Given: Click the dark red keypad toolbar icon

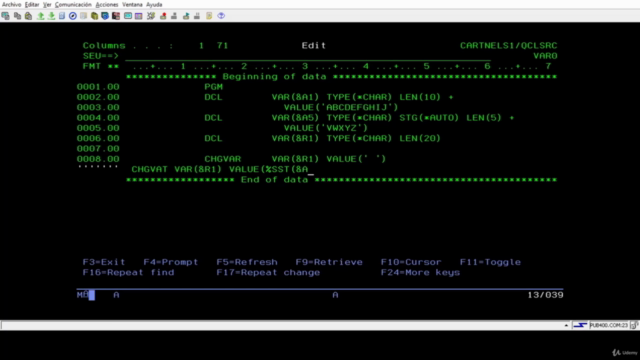Looking at the screenshot, I should point(116,16).
